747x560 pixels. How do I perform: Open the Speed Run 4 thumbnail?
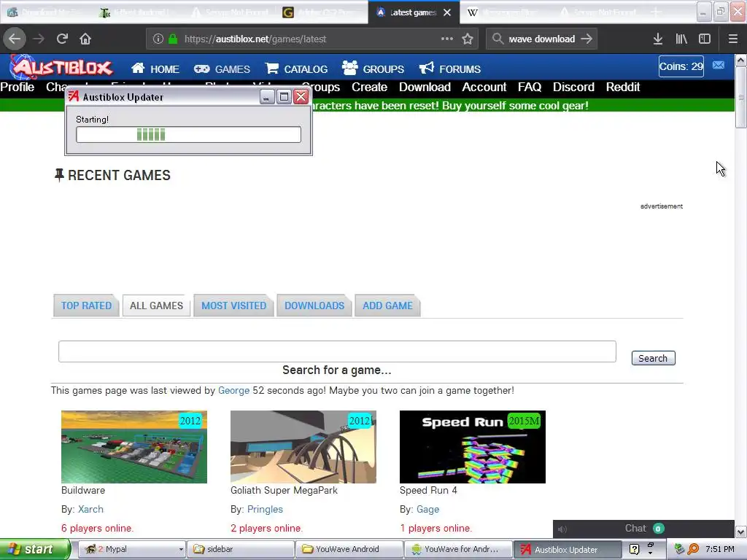(472, 447)
